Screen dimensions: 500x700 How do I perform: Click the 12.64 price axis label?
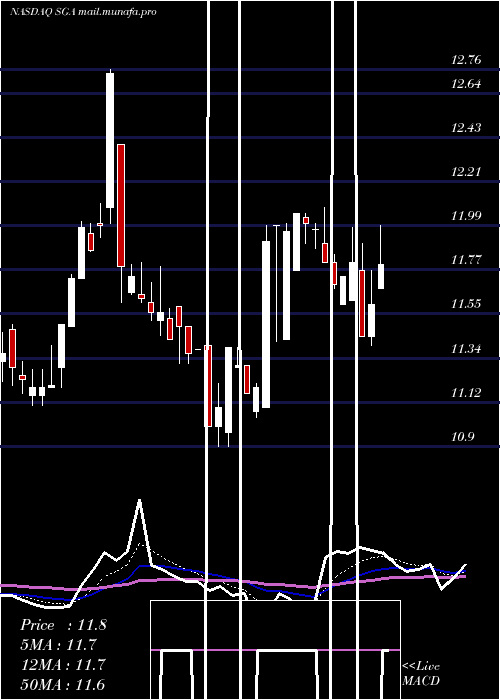[x=466, y=84]
